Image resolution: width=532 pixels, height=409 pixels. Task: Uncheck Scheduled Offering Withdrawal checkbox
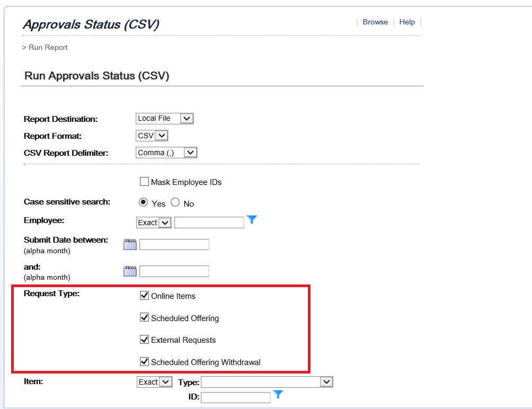click(x=144, y=361)
